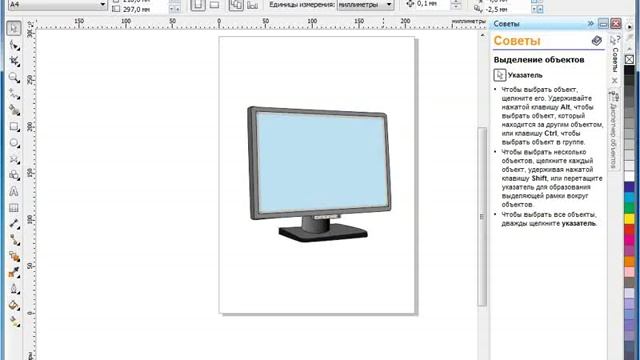The width and height of the screenshot is (640, 360).
Task: Click the Указатель pointer icon in hints
Action: (500, 75)
